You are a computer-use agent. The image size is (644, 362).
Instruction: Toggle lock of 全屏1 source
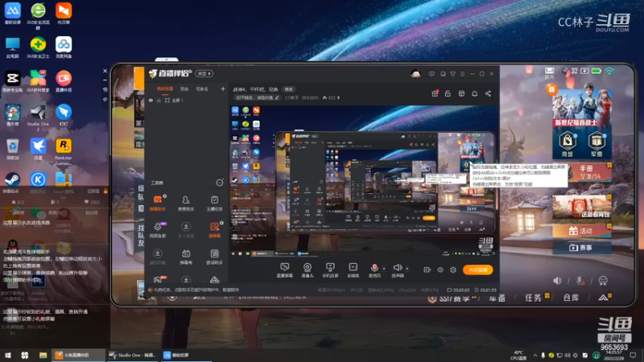[x=159, y=100]
